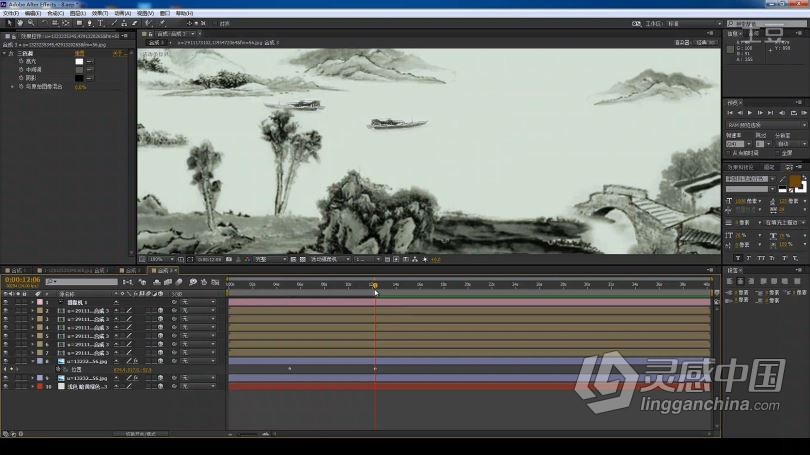
Task: Enable the 全屏 full screen checkbox
Action: click(778, 153)
